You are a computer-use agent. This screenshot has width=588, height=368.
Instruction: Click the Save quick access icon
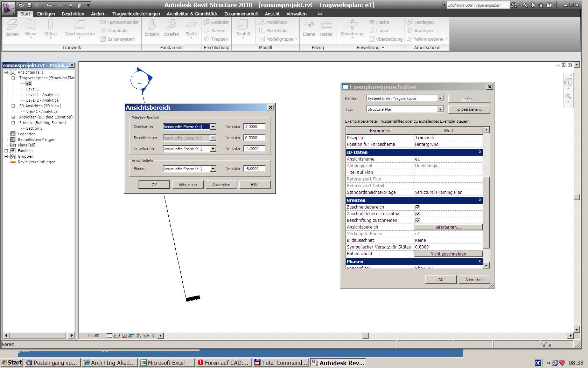click(29, 5)
